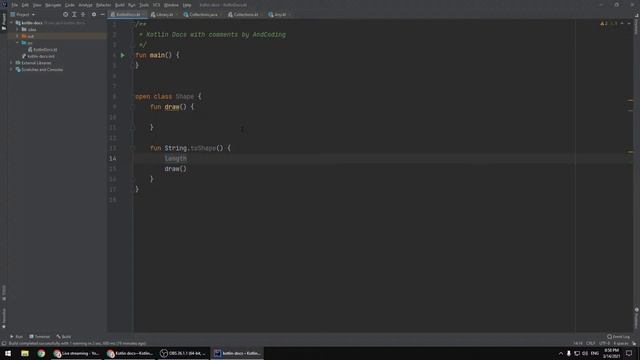
Task: Open the Code menu
Action: click(x=70, y=5)
